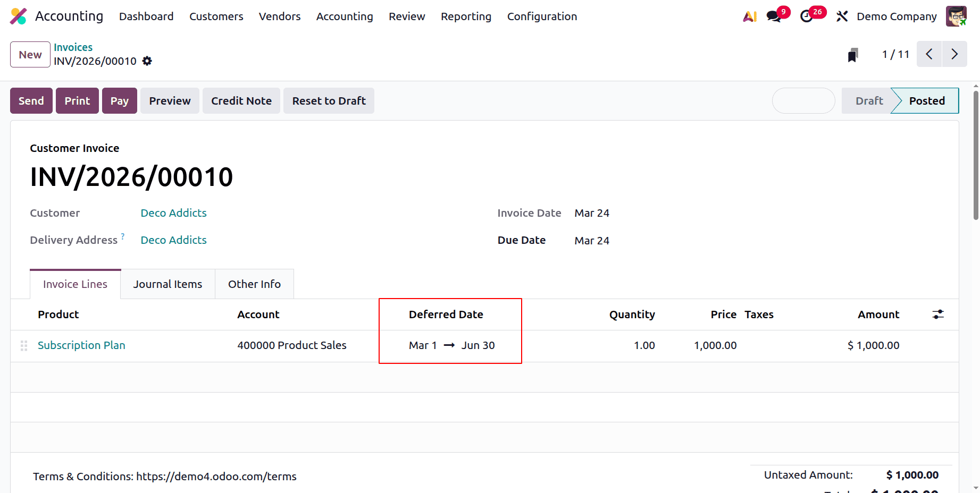The height and width of the screenshot is (493, 980).
Task: Open the Deco Addicts customer link
Action: (x=173, y=212)
